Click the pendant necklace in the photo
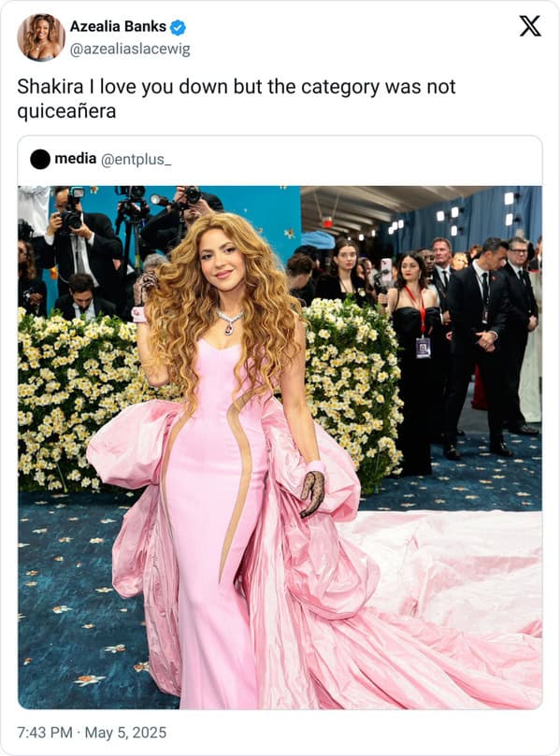This screenshot has height=756, width=560. [x=230, y=322]
